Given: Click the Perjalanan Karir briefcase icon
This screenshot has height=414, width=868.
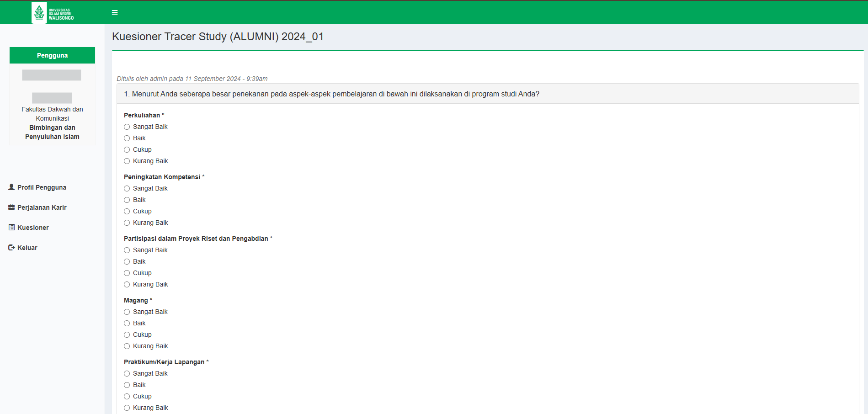Looking at the screenshot, I should coord(11,207).
